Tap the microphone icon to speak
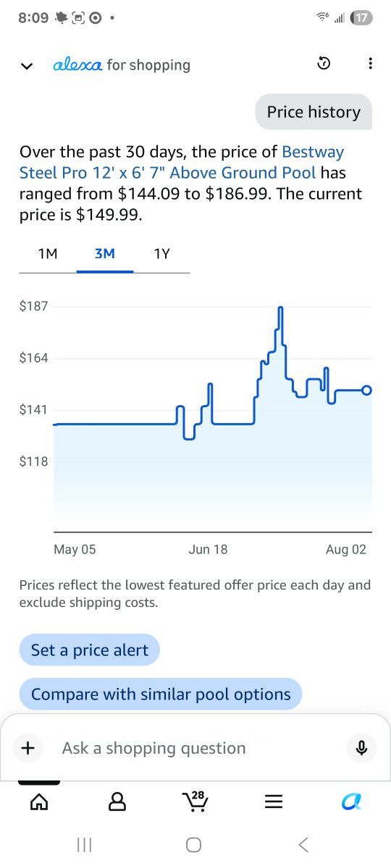 point(361,748)
